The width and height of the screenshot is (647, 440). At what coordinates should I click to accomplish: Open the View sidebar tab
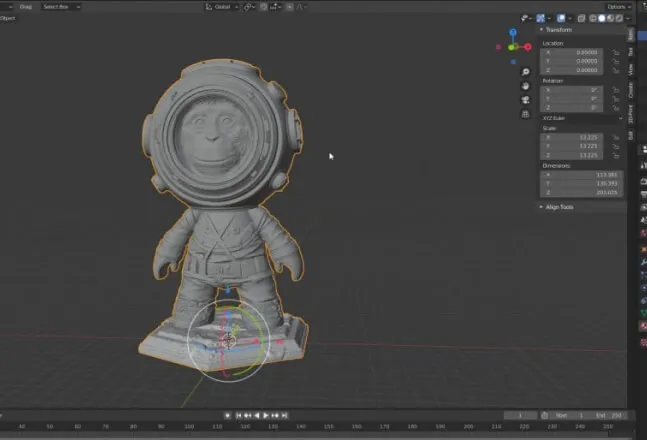630,69
